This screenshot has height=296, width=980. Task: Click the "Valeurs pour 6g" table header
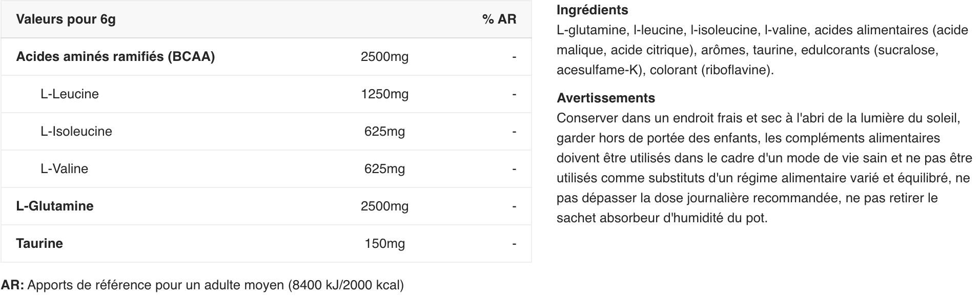pos(66,19)
